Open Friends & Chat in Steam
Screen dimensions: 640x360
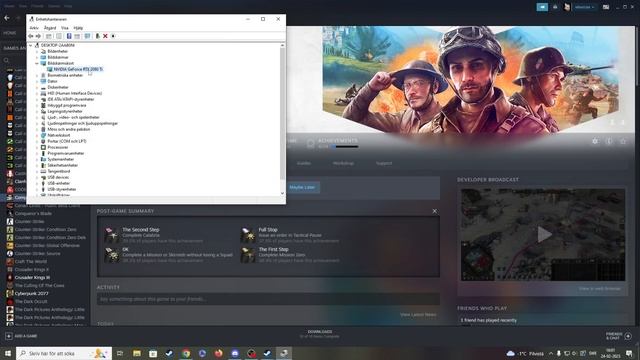pyautogui.click(x=619, y=336)
